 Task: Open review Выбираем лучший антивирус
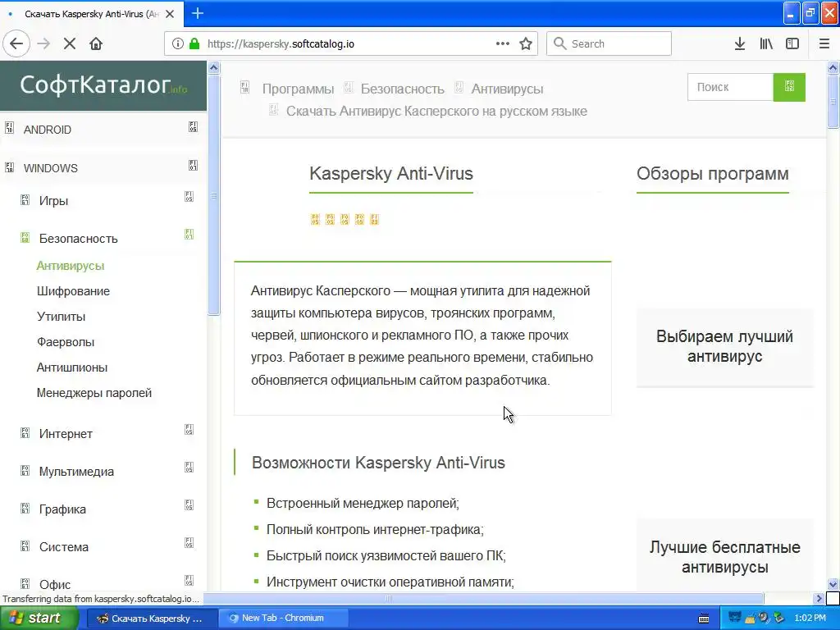[725, 346]
